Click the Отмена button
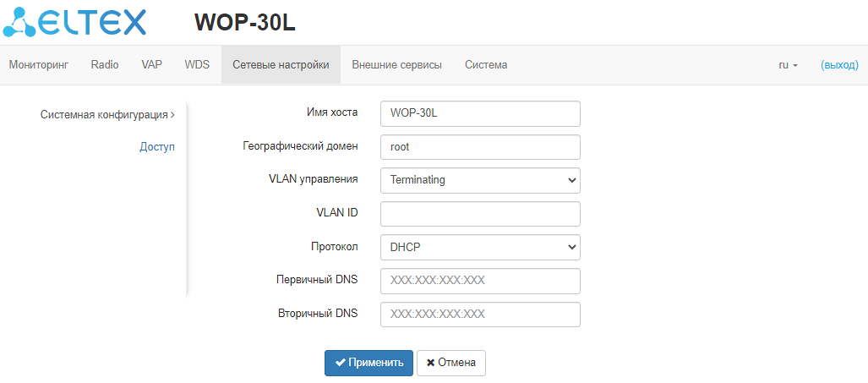 [451, 363]
